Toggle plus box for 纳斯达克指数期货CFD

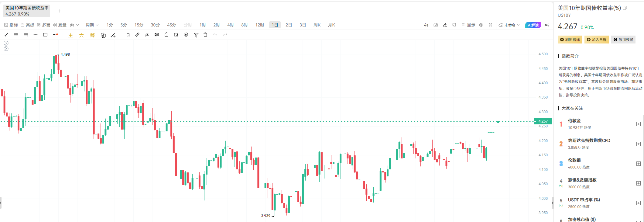point(638,144)
